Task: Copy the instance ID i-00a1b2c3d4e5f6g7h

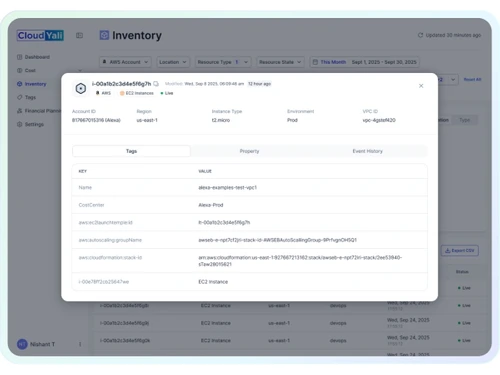Action: [156, 84]
